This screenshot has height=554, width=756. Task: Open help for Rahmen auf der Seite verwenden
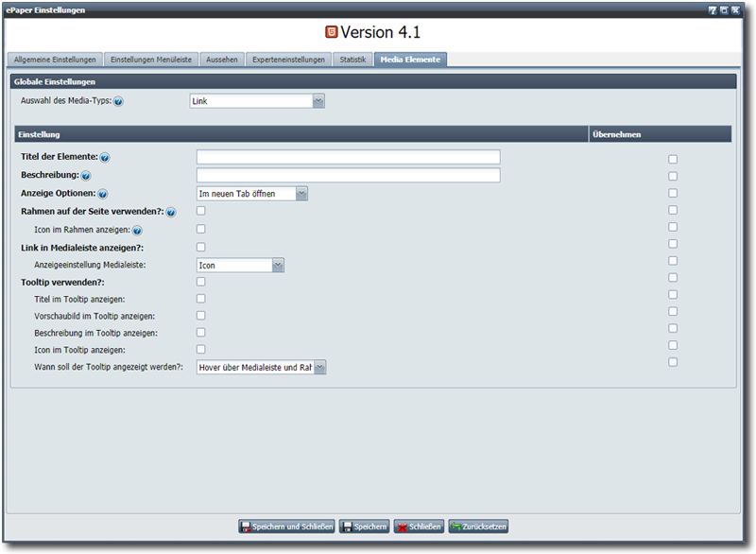171,212
